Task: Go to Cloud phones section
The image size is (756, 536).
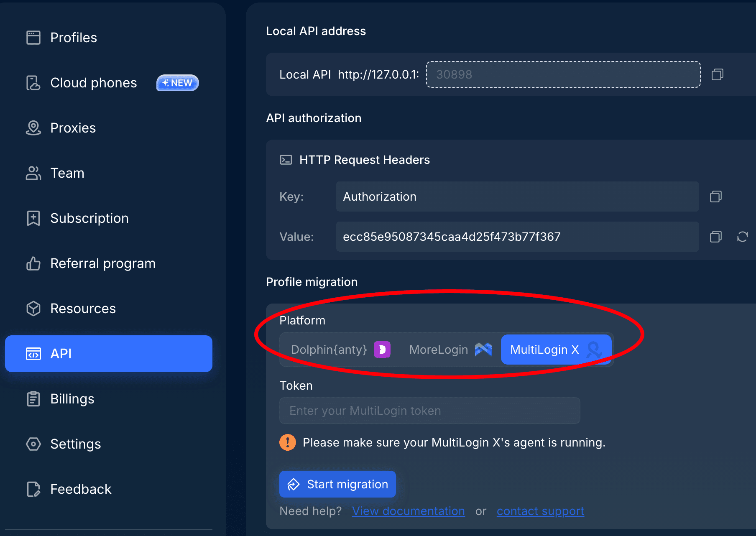Action: point(93,83)
